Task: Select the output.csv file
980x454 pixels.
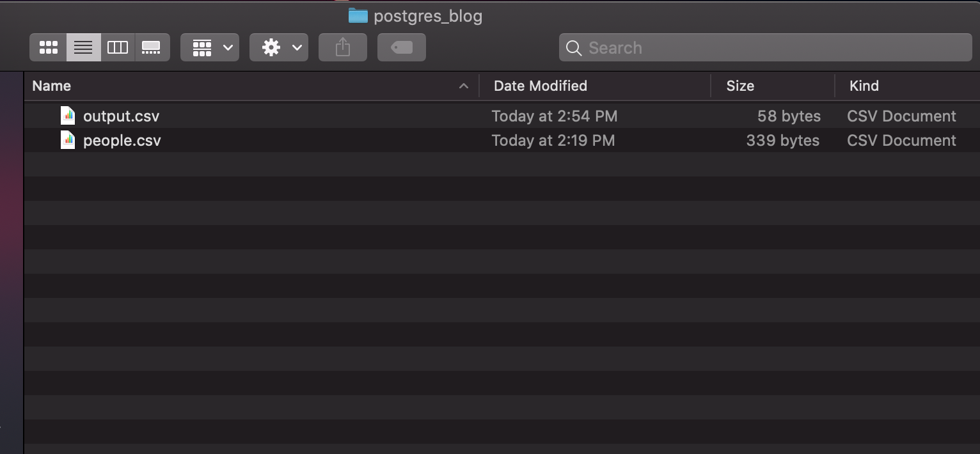Action: pyautogui.click(x=122, y=116)
